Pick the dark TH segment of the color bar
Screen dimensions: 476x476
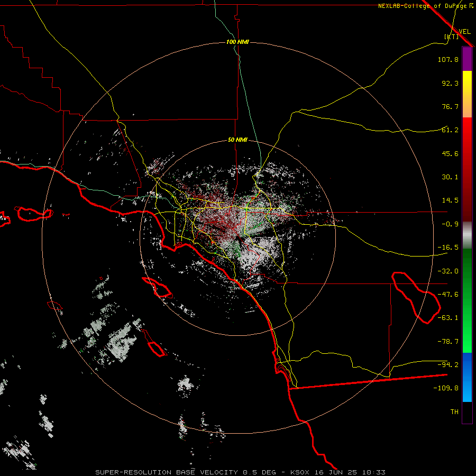(467, 412)
